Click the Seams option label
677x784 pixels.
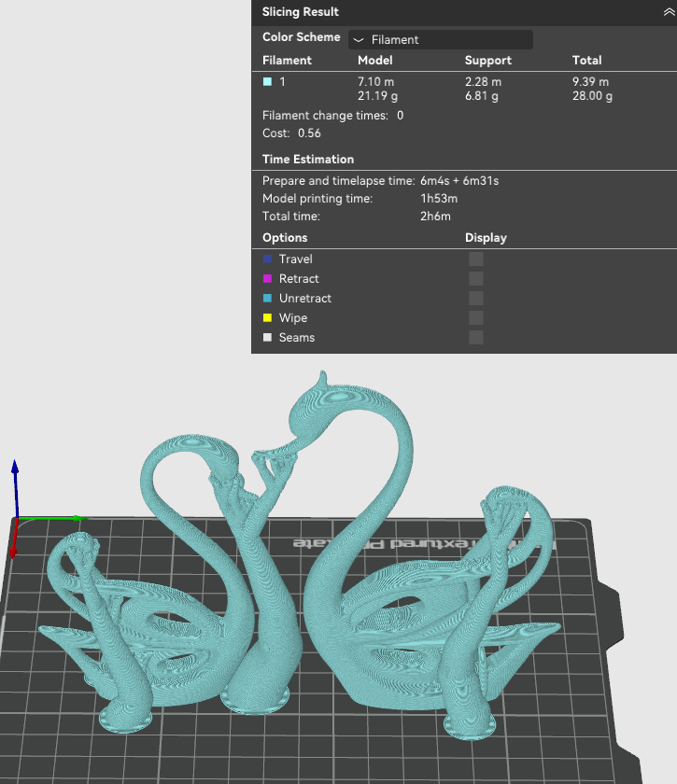297,337
